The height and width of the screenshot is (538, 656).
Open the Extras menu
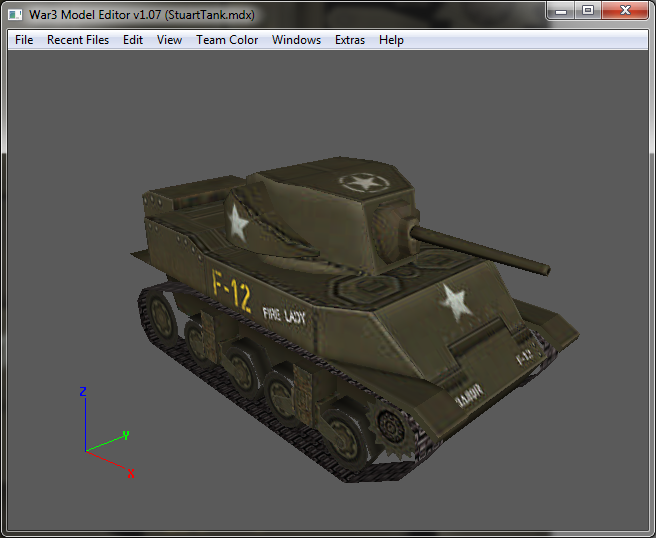(x=350, y=40)
